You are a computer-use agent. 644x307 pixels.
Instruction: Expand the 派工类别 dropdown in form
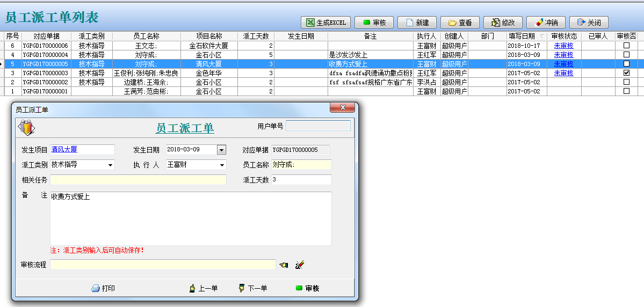pyautogui.click(x=111, y=165)
